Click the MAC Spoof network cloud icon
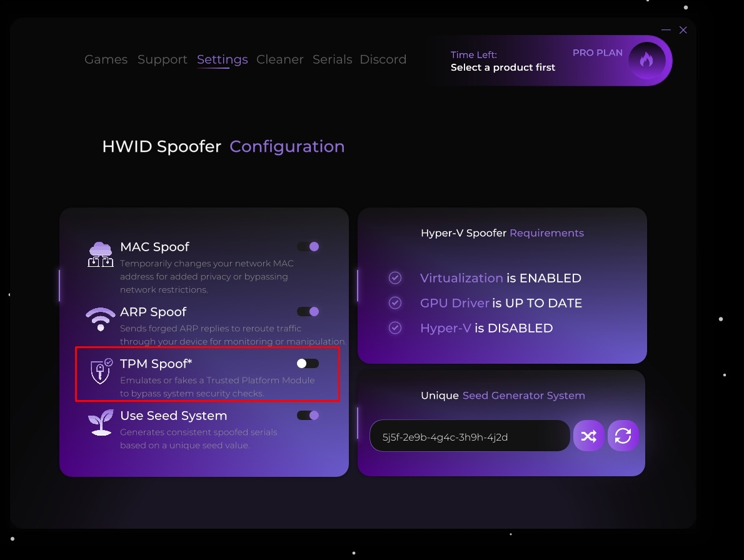This screenshot has height=560, width=744. pos(101,254)
